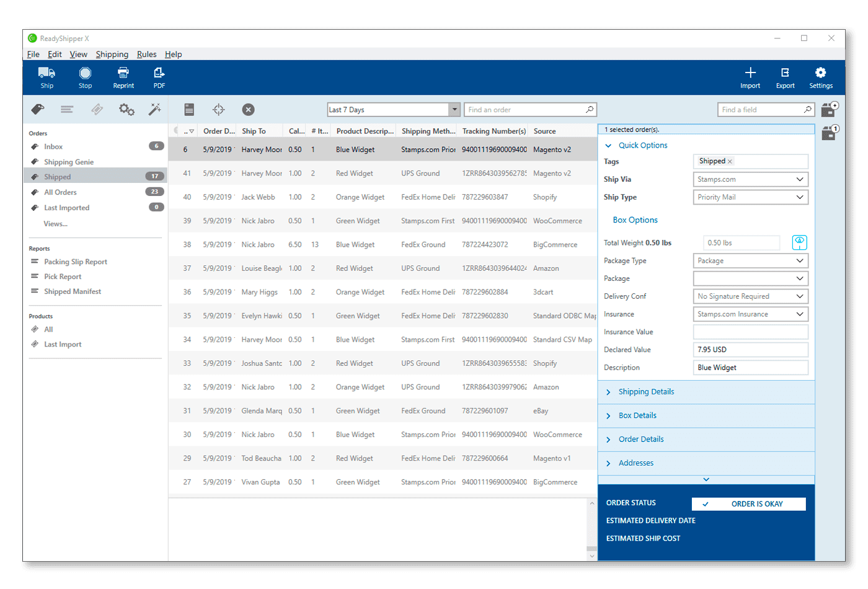Click the Reprint printer icon
This screenshot has height=589, width=868.
pyautogui.click(x=123, y=73)
